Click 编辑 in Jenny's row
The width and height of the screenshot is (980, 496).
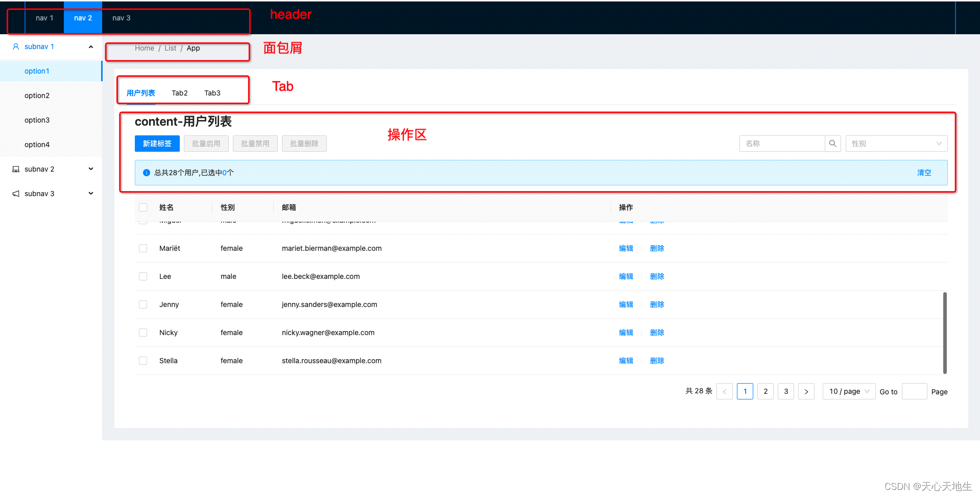pyautogui.click(x=626, y=304)
